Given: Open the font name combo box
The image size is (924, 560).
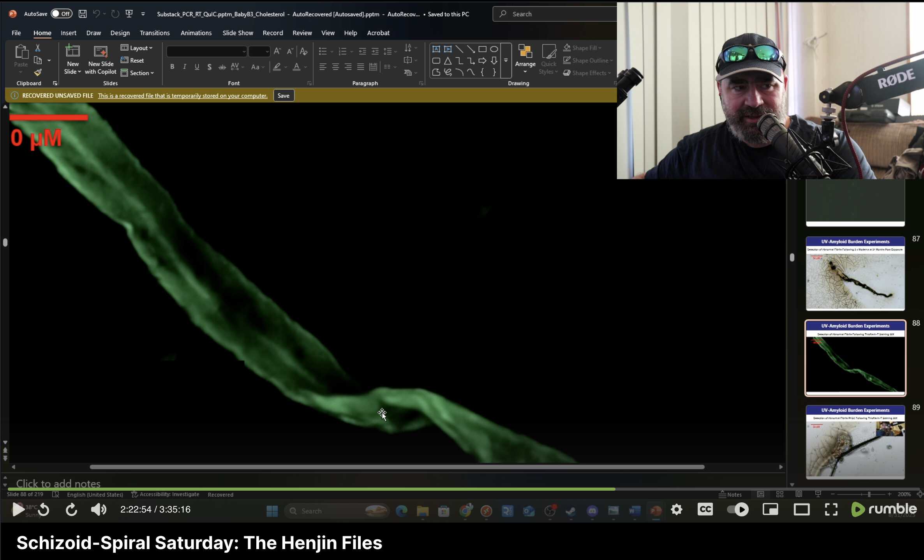Looking at the screenshot, I should [x=207, y=51].
